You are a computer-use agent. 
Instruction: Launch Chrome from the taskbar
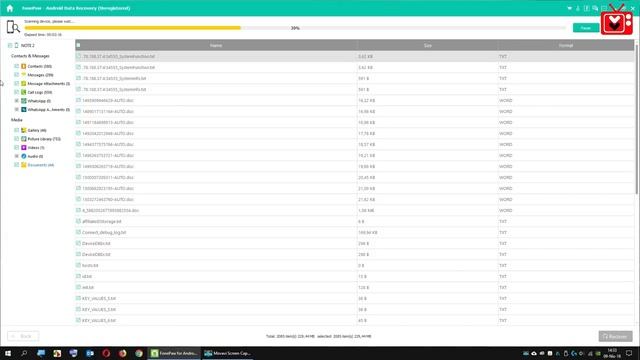click(139, 353)
